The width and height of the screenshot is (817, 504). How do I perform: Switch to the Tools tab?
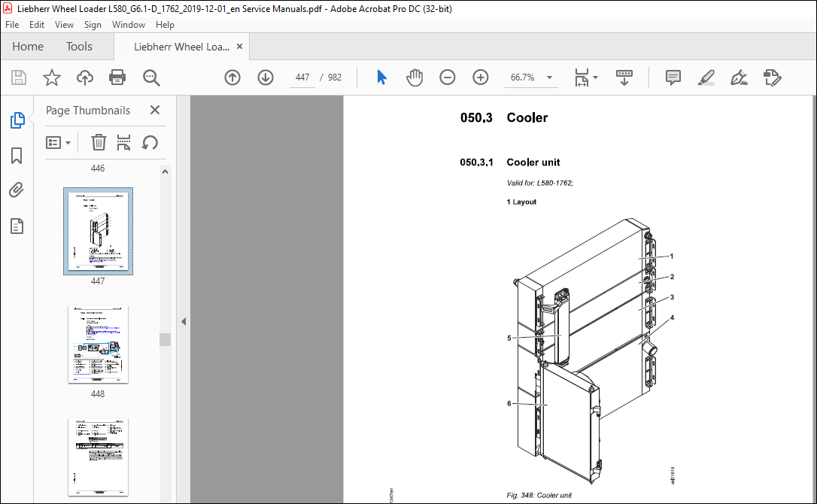79,47
